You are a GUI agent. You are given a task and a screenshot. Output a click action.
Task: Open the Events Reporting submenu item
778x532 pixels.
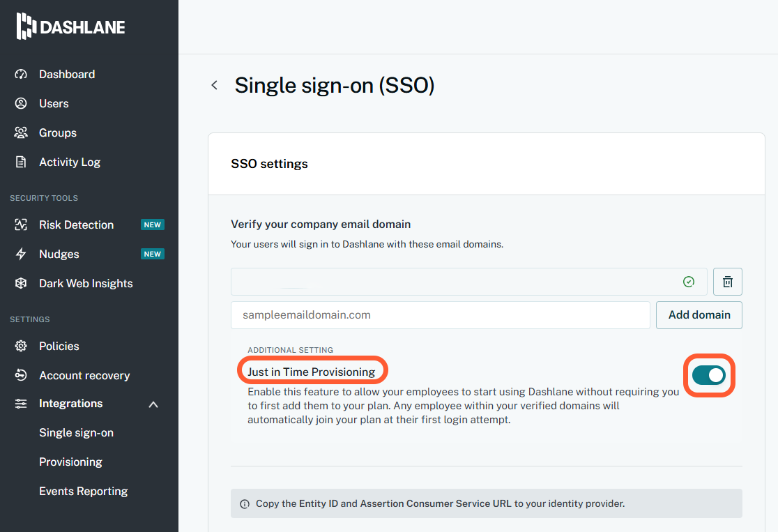pos(84,492)
